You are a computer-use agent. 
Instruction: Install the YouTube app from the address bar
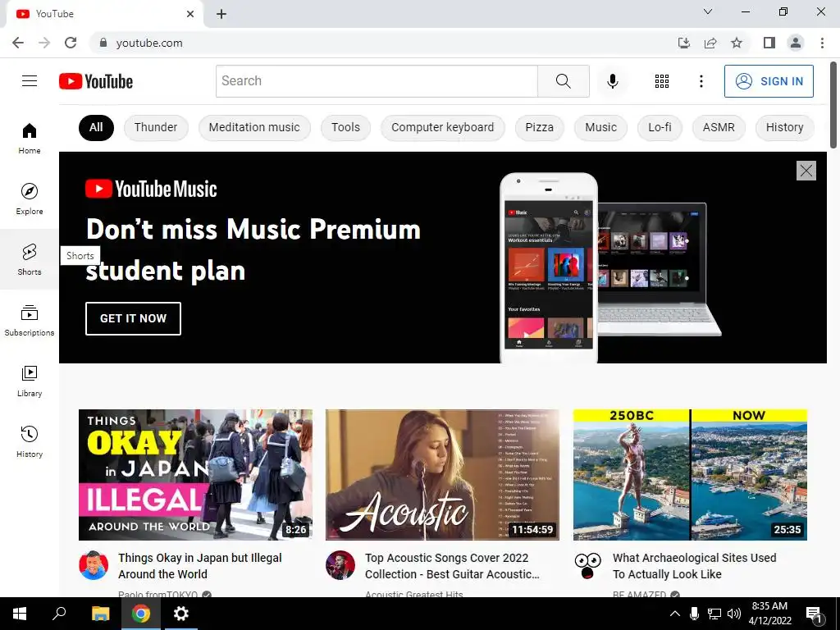point(684,43)
